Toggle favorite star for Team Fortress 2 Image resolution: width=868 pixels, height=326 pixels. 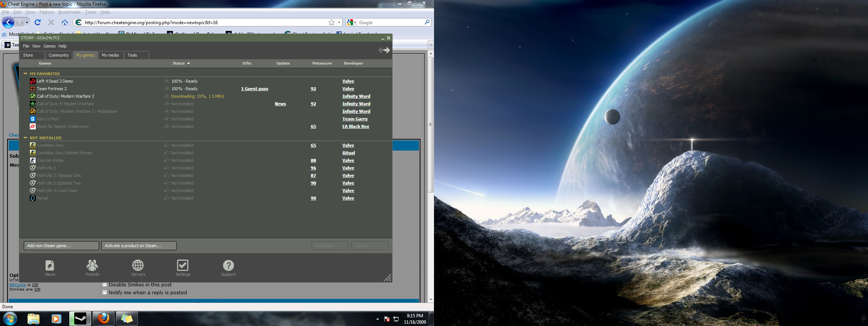pos(167,89)
